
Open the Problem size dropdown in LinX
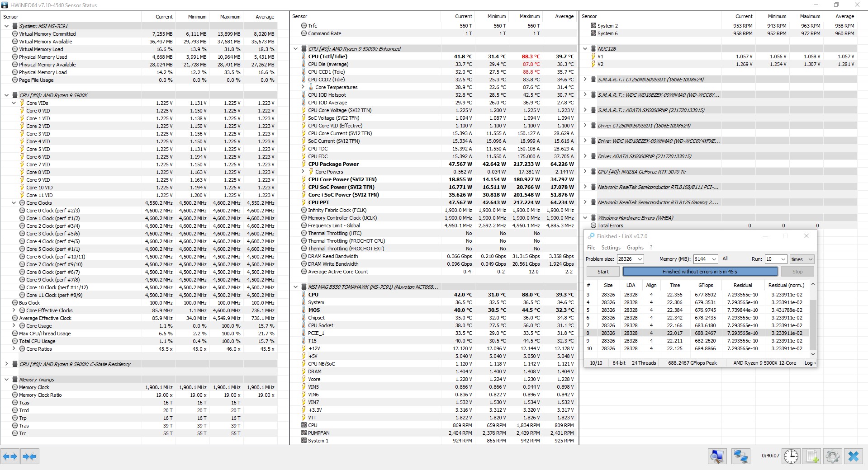pyautogui.click(x=639, y=259)
